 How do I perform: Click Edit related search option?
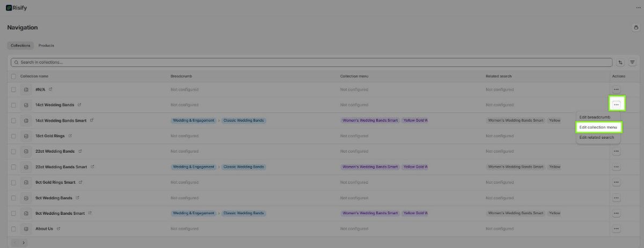pyautogui.click(x=596, y=138)
